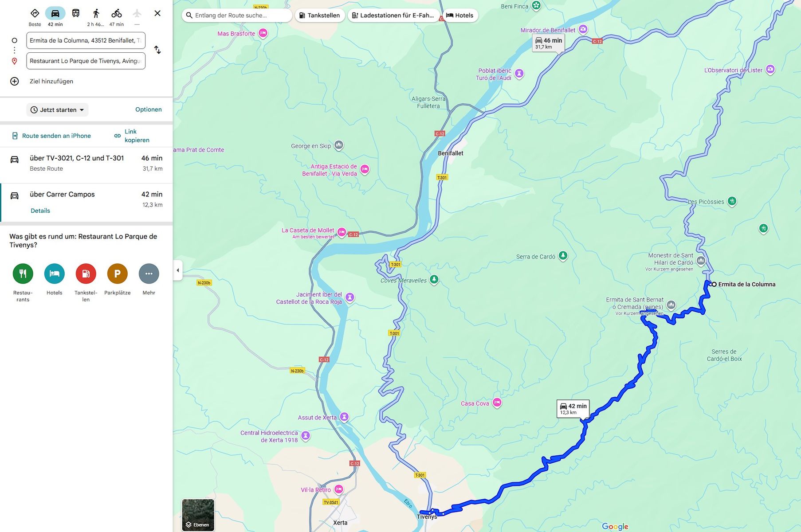Open Details of Carrer Campos route
801x532 pixels.
40,211
